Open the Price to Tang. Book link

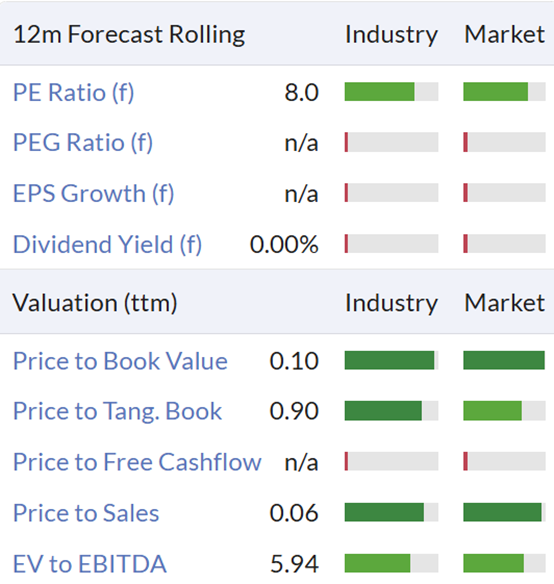click(117, 411)
